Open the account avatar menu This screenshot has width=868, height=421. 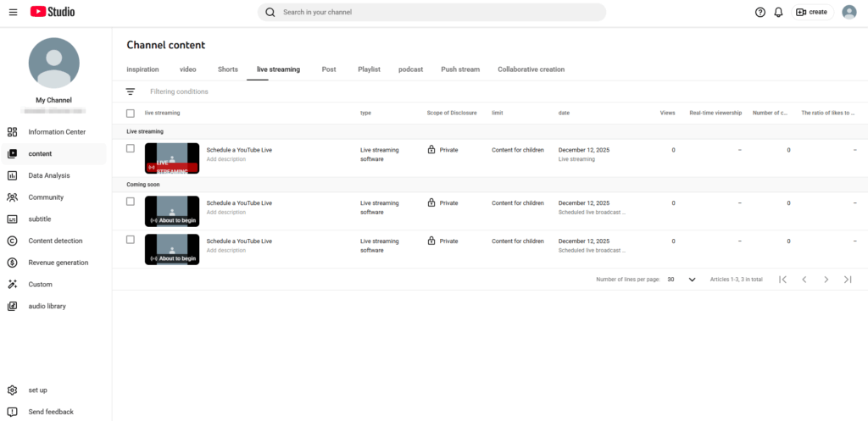pos(849,12)
